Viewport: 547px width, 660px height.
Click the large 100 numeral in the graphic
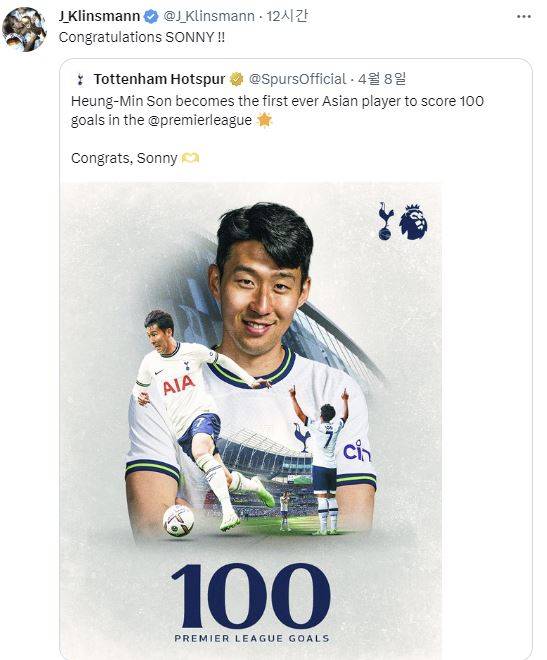point(251,595)
